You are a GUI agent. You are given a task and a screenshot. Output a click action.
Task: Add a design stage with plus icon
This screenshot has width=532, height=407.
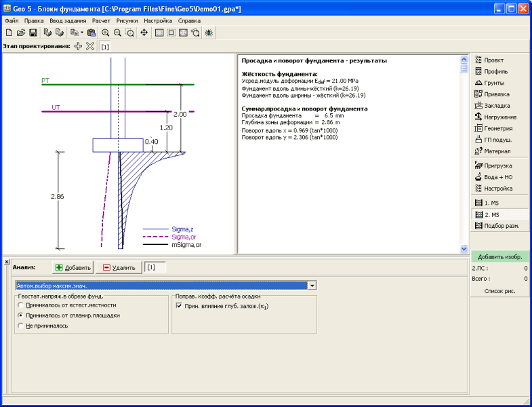(78, 46)
